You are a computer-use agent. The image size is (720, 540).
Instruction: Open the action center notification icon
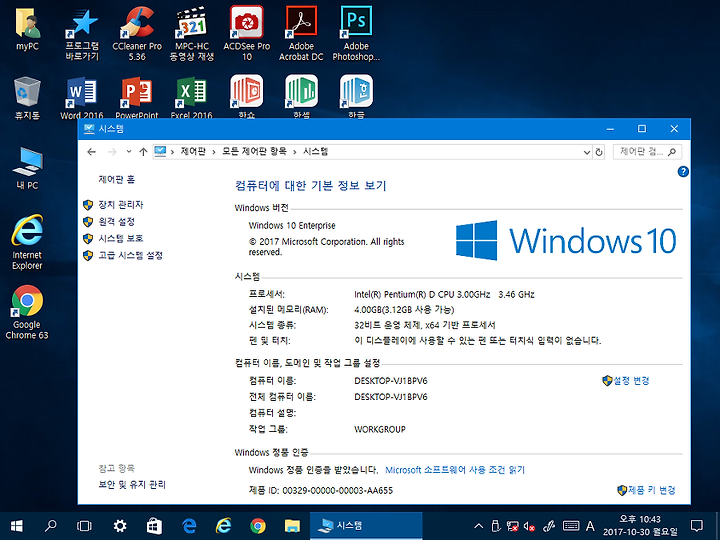coord(697,526)
